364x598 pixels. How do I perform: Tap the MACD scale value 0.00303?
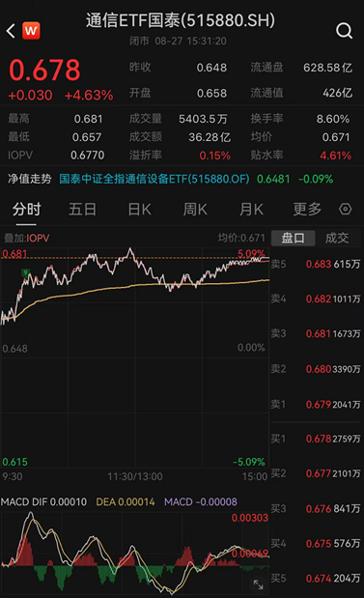pyautogui.click(x=250, y=518)
